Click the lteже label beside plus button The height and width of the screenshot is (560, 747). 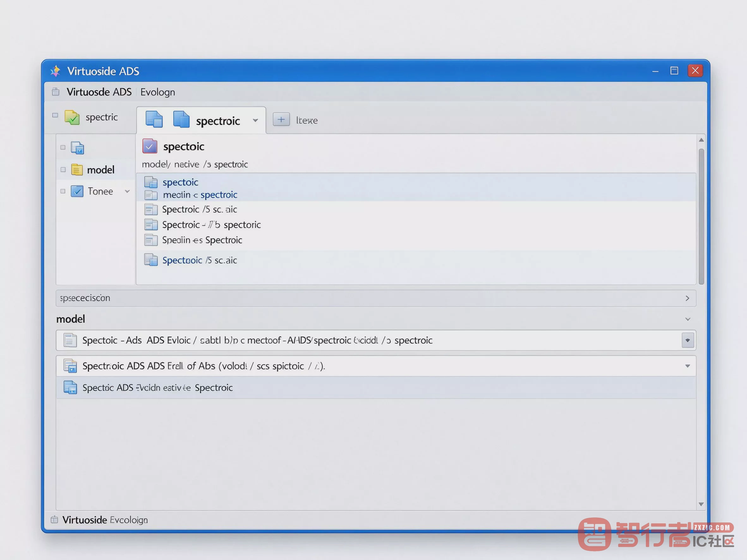pyautogui.click(x=307, y=120)
